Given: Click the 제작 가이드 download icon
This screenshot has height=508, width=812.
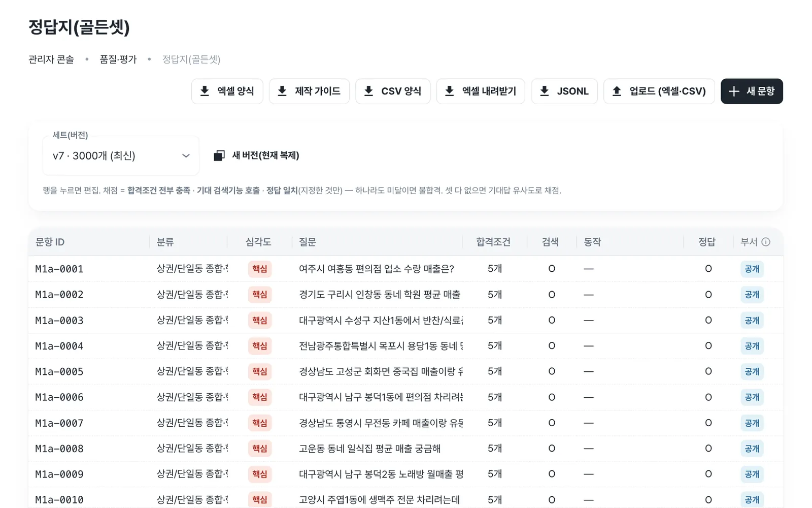Looking at the screenshot, I should pyautogui.click(x=282, y=91).
